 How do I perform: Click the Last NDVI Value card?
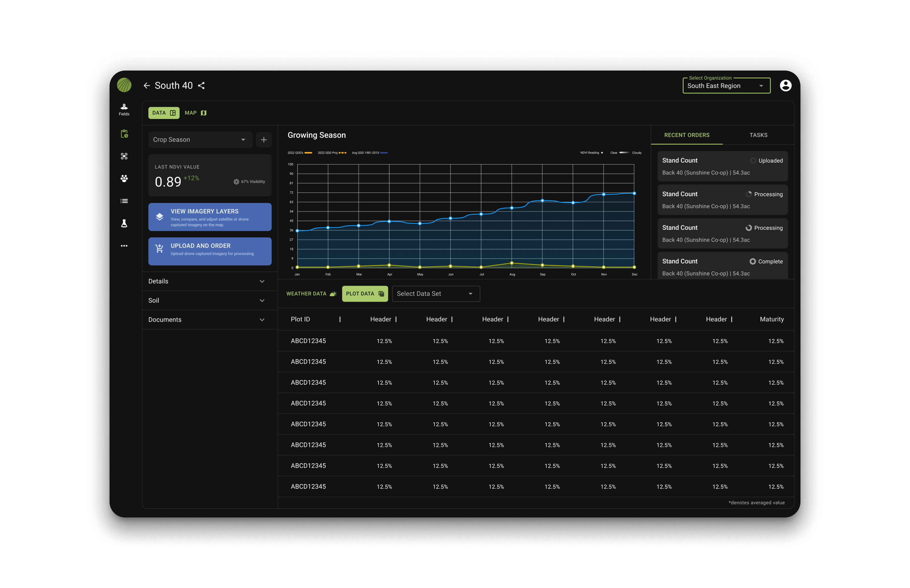[210, 175]
